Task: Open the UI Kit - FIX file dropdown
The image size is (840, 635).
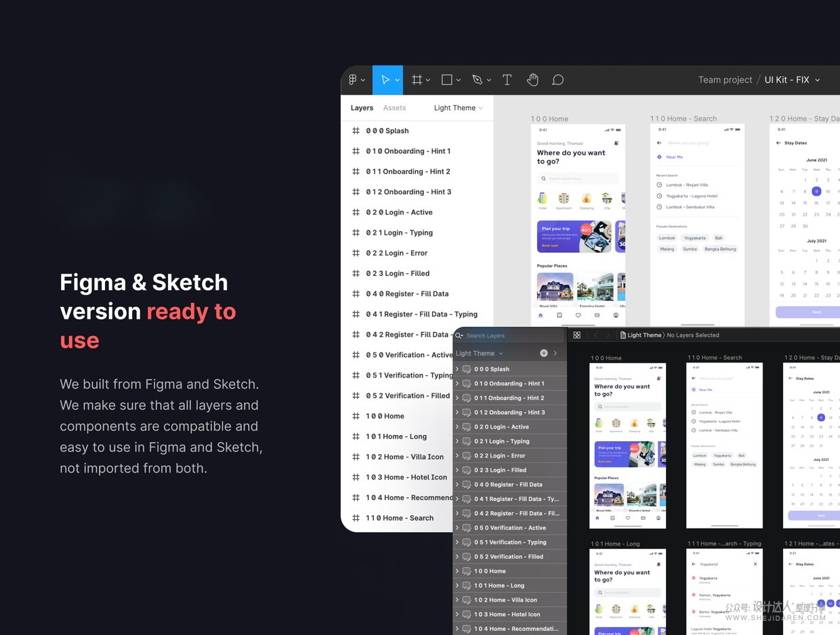Action: tap(818, 80)
